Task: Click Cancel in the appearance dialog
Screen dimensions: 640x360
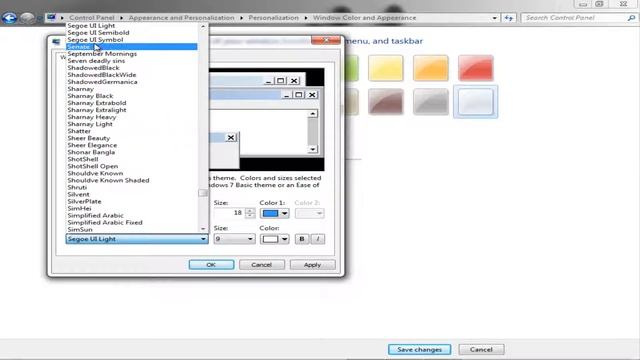Action: coord(262,265)
